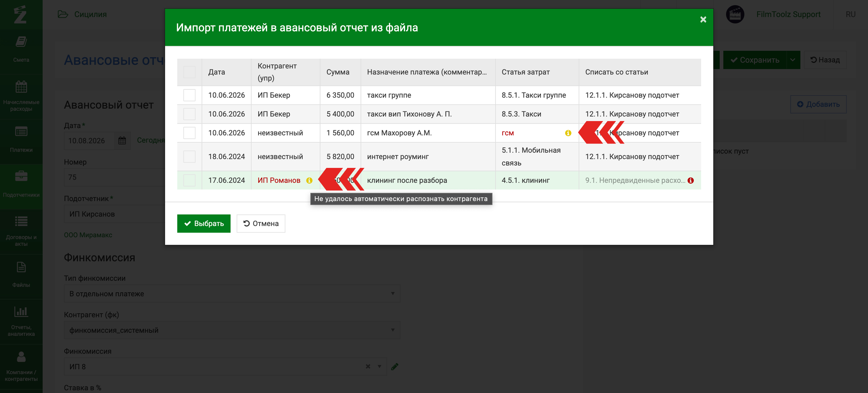Screen dimensions: 868x393
Task: Check the row for такси группе
Action: click(189, 95)
